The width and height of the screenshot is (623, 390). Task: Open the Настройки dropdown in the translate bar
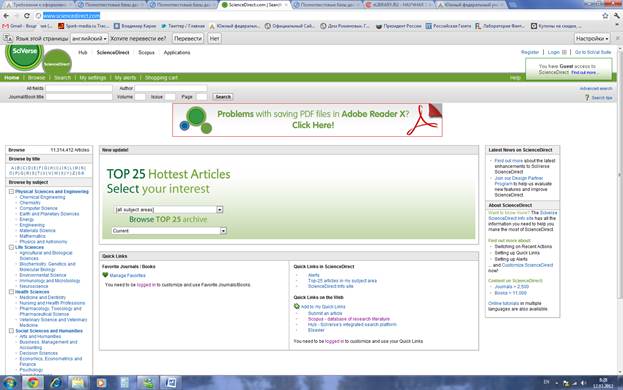pyautogui.click(x=592, y=39)
